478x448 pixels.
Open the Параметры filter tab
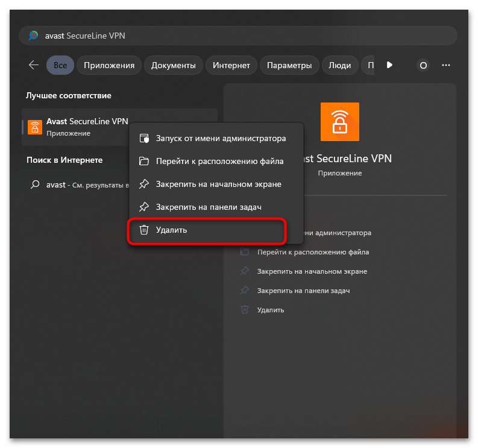tap(289, 65)
